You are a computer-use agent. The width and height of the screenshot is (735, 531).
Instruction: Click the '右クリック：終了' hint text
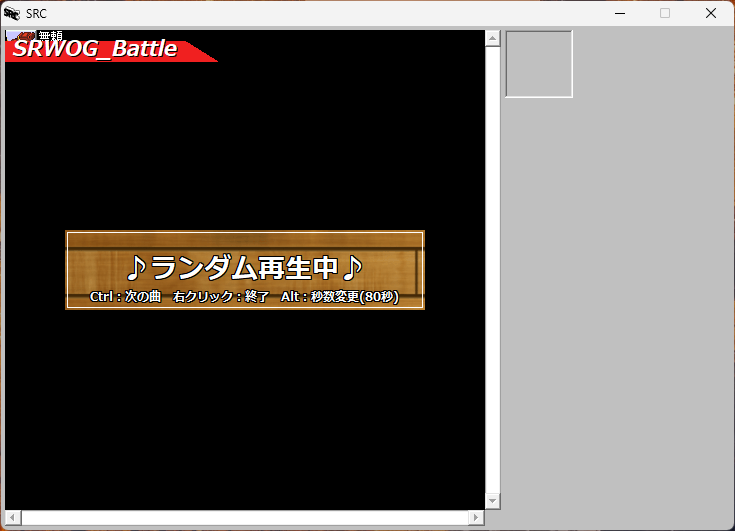coord(221,297)
